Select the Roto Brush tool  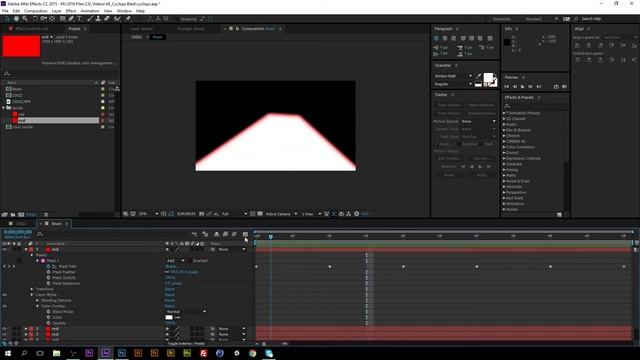pyautogui.click(x=118, y=19)
